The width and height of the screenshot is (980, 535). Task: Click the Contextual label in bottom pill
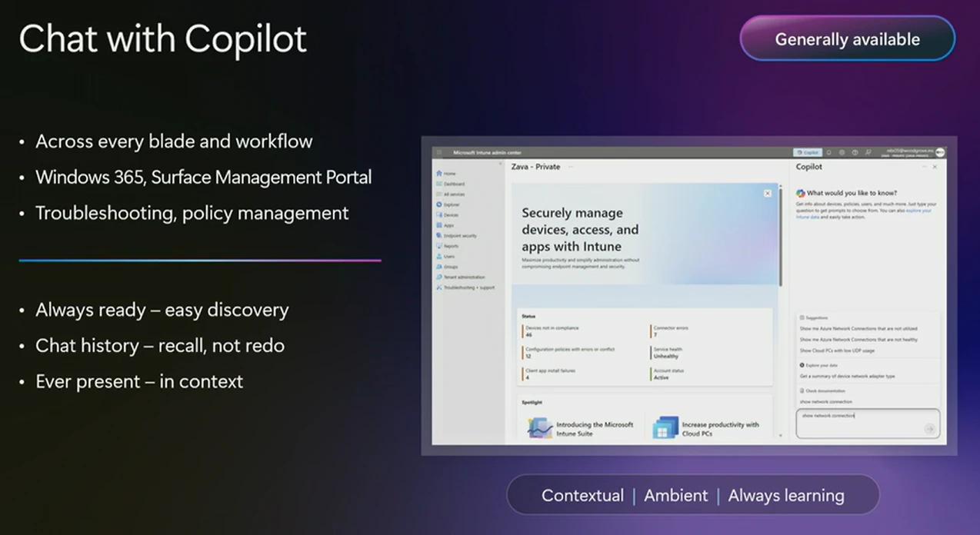(x=582, y=496)
